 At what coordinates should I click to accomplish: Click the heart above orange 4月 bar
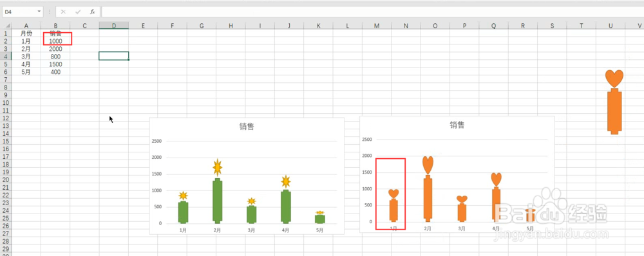point(496,179)
